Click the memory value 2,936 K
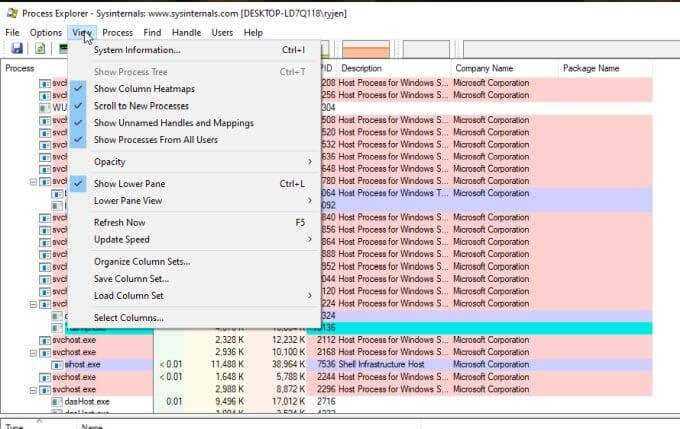 pos(229,352)
